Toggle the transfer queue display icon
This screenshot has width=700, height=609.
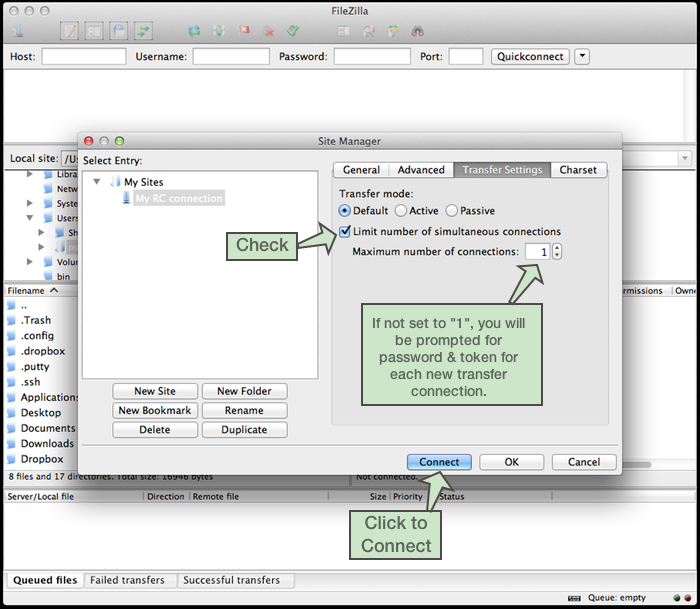coord(144,31)
